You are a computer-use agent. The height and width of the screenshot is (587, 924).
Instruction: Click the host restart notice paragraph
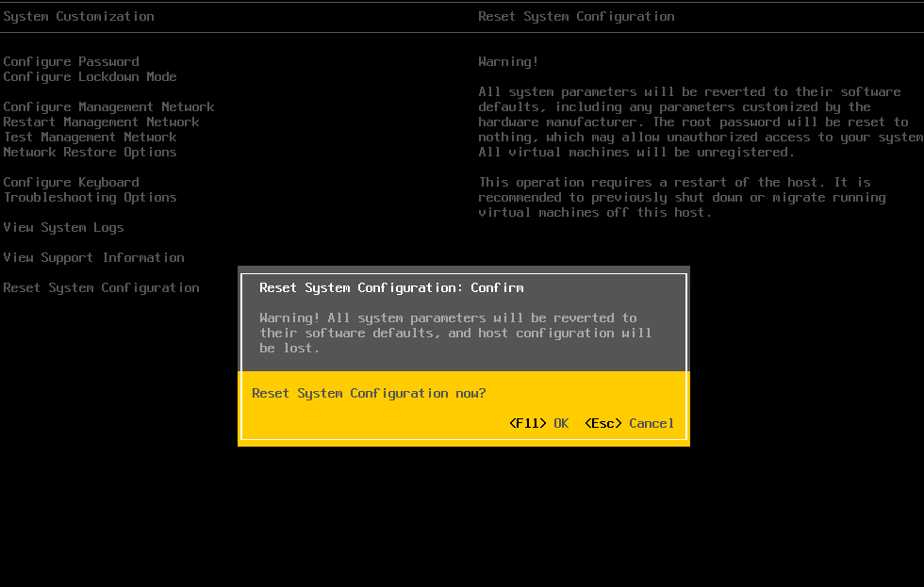coord(682,197)
